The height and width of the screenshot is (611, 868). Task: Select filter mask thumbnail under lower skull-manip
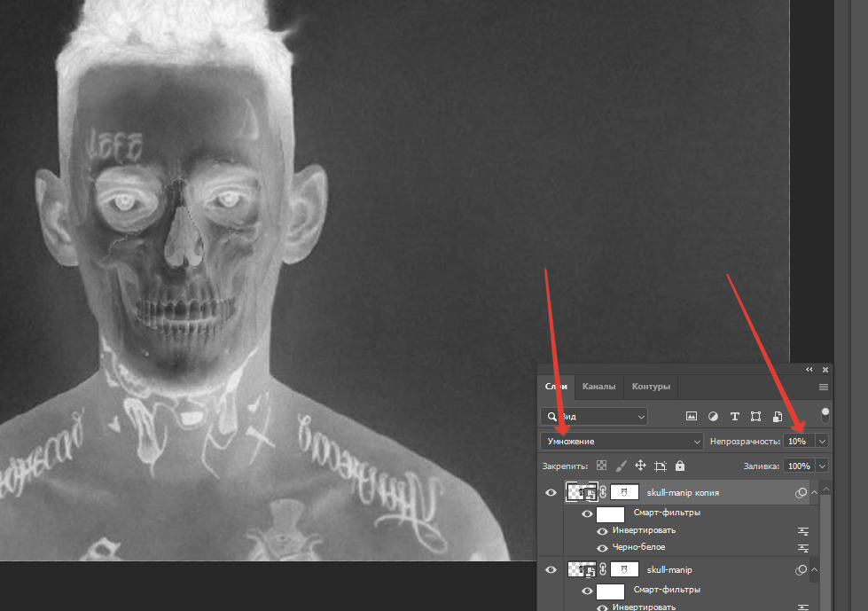[x=610, y=591]
